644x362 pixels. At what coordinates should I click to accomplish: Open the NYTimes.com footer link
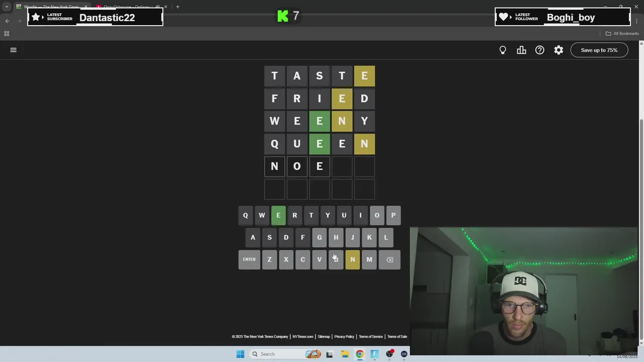pyautogui.click(x=303, y=336)
